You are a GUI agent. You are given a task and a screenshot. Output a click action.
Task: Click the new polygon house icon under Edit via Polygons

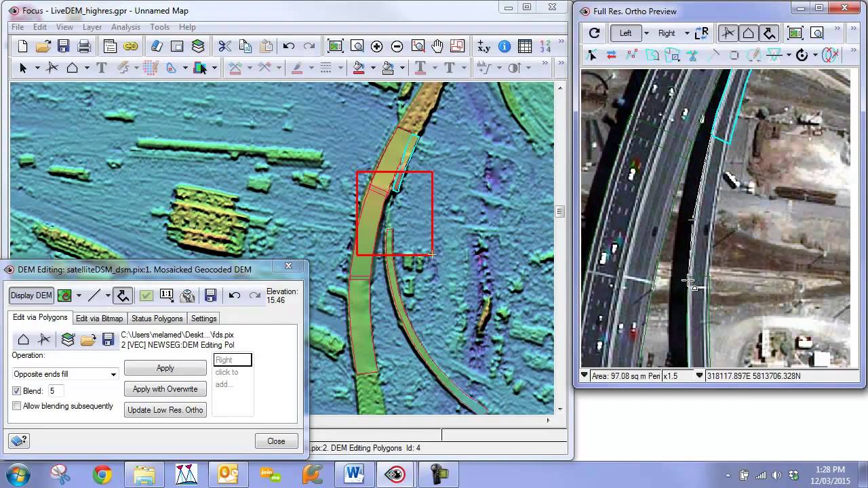23,340
